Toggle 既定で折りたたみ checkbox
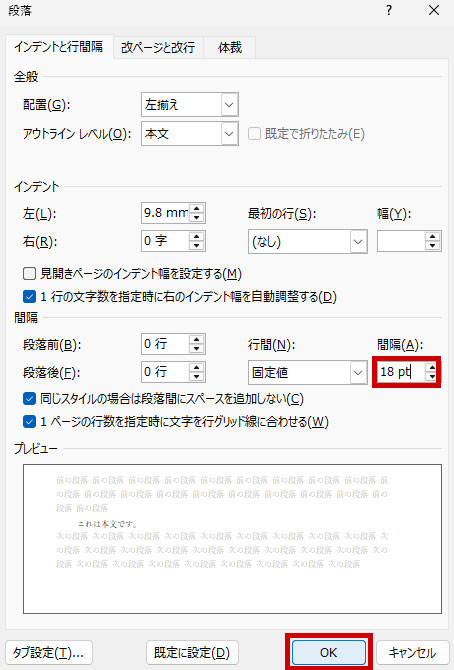This screenshot has height=670, width=454. (x=254, y=134)
